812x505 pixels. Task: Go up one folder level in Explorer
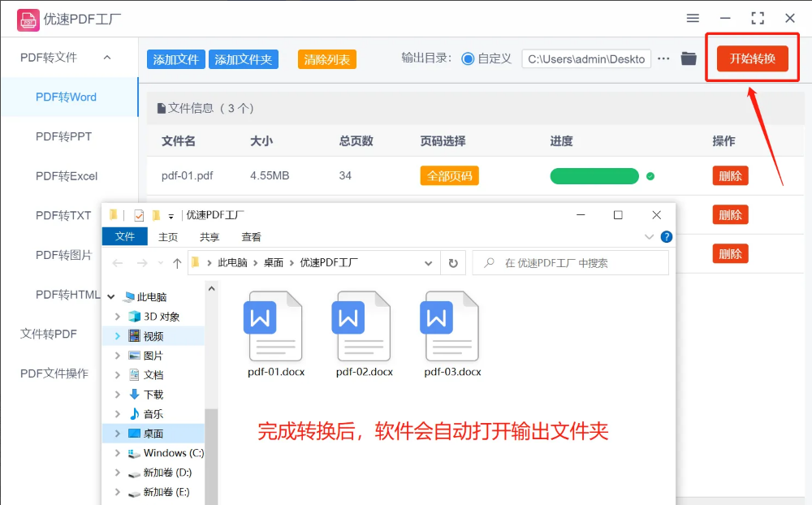(177, 263)
